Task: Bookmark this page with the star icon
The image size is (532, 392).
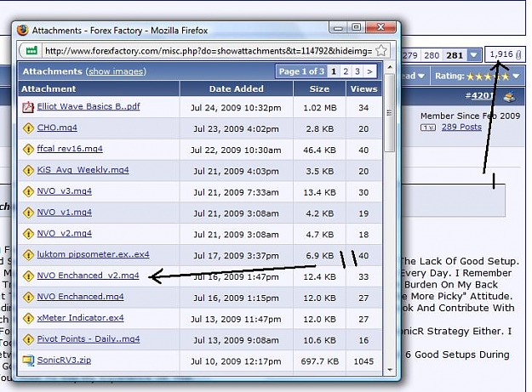Action: (381, 50)
